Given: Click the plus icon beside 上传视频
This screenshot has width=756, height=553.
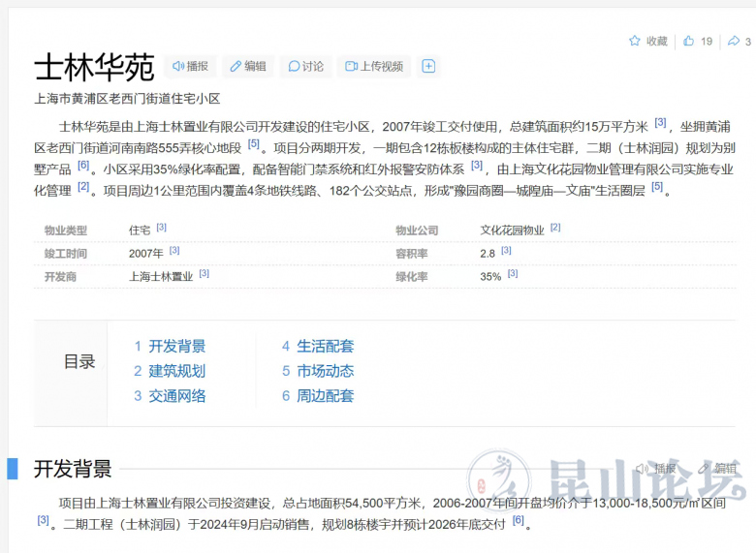Looking at the screenshot, I should (428, 67).
